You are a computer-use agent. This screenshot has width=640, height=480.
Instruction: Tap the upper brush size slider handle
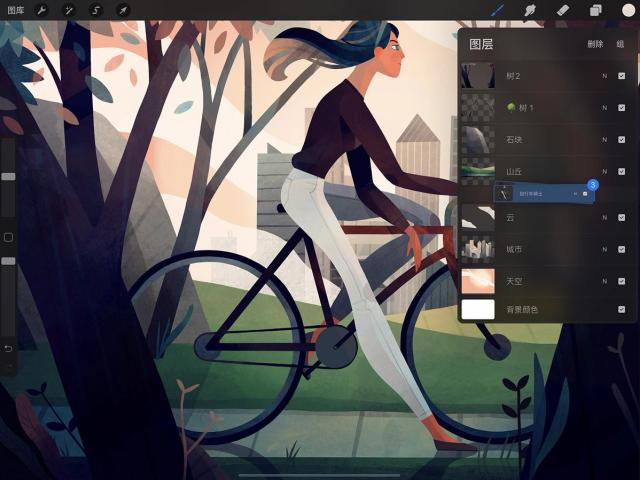[8, 176]
